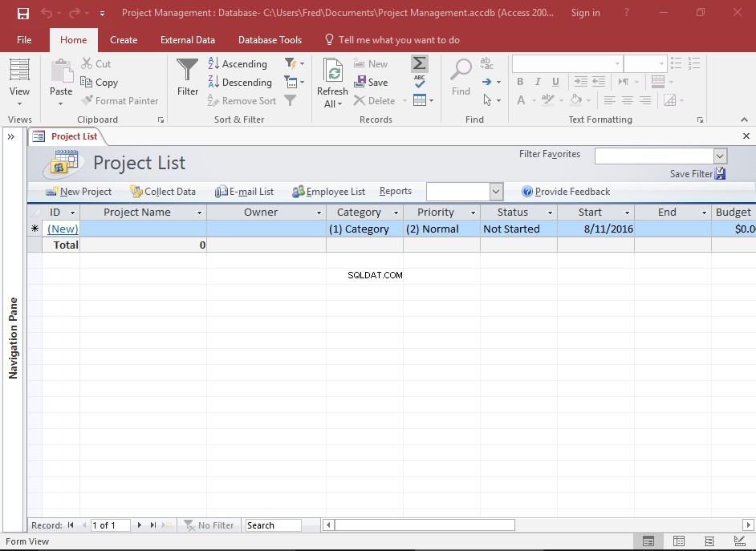Open the font color dropdown arrow

(x=534, y=101)
